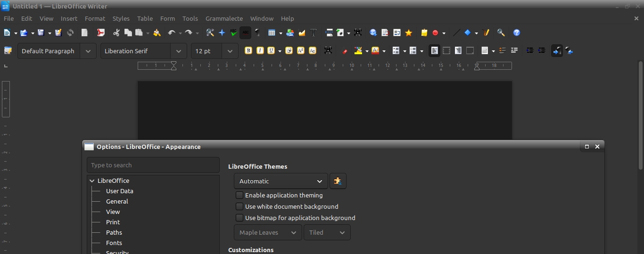
Task: Select Paths in options tree
Action: [114, 232]
